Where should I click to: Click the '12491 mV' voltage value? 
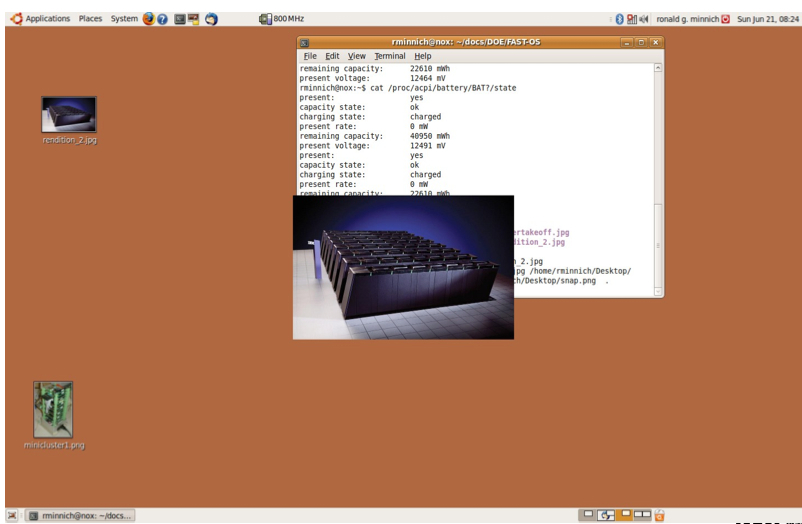(428, 146)
